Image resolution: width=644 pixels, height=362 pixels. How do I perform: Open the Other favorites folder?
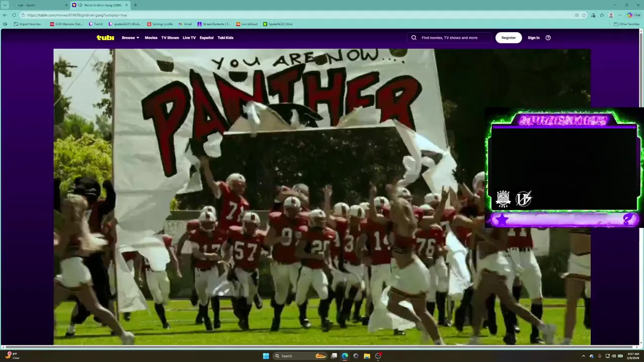click(626, 24)
